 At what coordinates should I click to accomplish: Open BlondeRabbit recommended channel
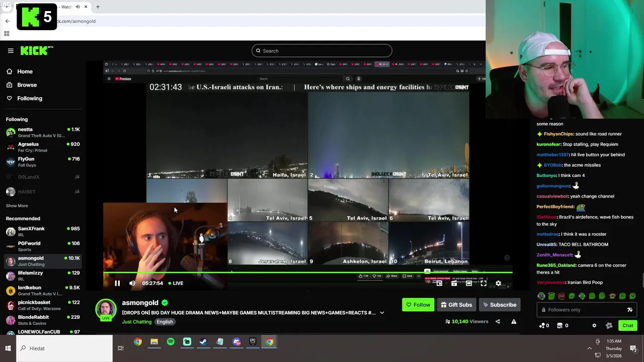pos(43,320)
